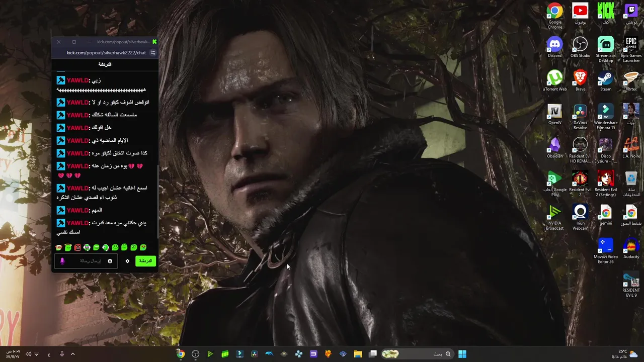Open the Windows Start menu
The height and width of the screenshot is (362, 644).
point(462,354)
